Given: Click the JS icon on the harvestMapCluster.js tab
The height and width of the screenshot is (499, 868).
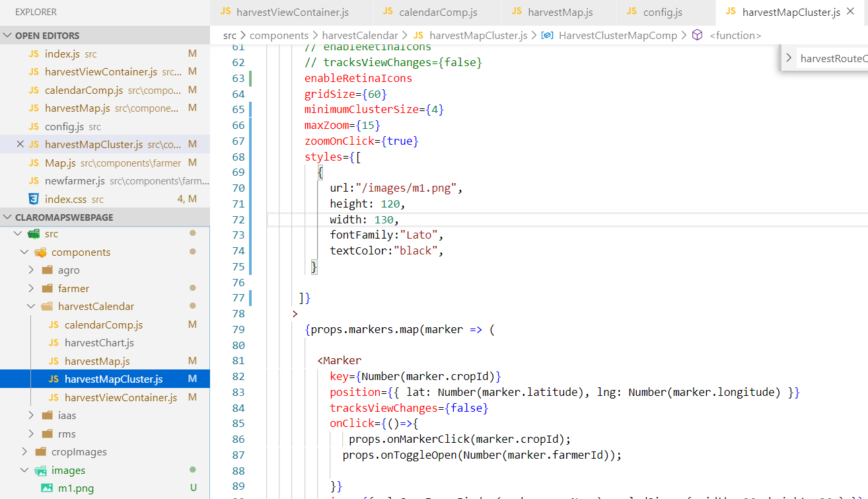Looking at the screenshot, I should click(x=729, y=11).
